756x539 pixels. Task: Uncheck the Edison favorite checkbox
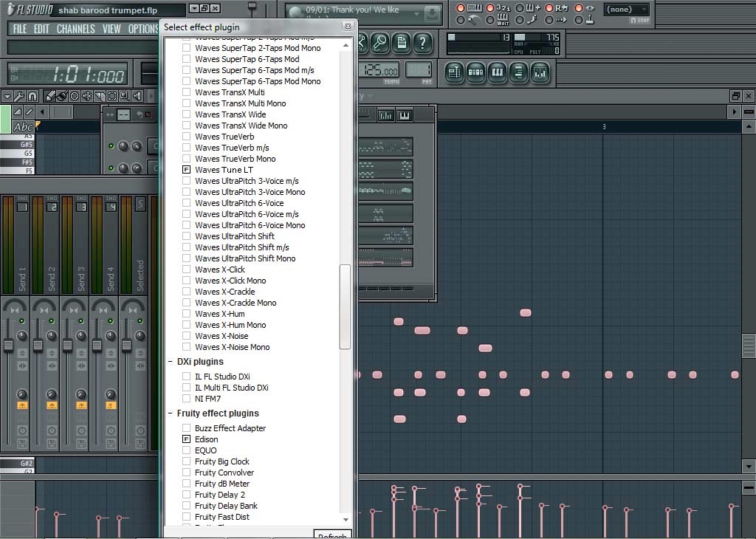(x=186, y=439)
